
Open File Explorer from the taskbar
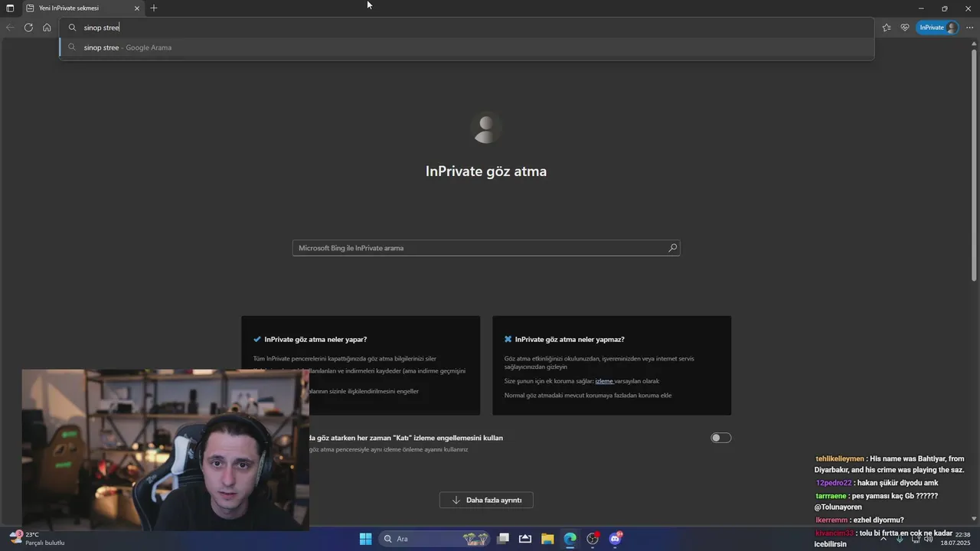tap(547, 539)
